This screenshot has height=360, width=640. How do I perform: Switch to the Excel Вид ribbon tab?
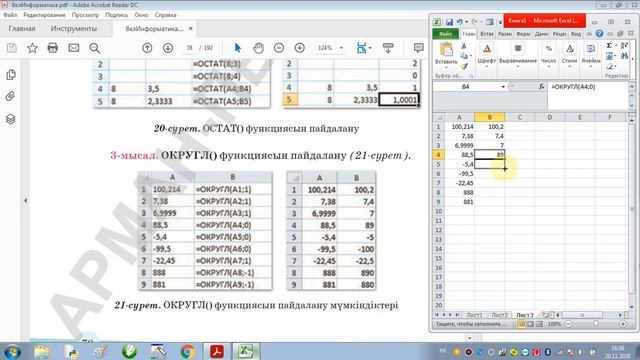(x=576, y=34)
